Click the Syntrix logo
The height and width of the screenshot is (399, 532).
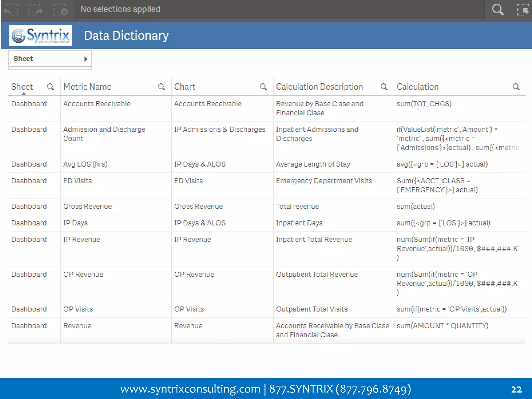pyautogui.click(x=41, y=36)
